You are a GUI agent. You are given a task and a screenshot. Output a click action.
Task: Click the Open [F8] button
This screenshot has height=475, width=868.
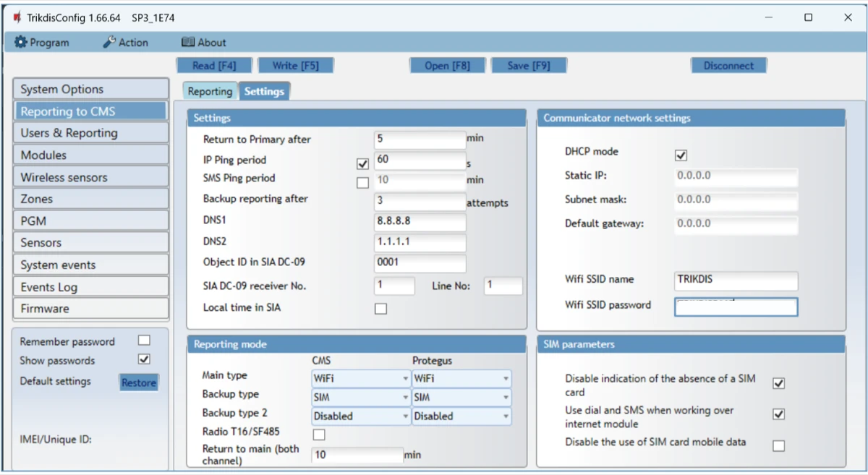click(447, 66)
